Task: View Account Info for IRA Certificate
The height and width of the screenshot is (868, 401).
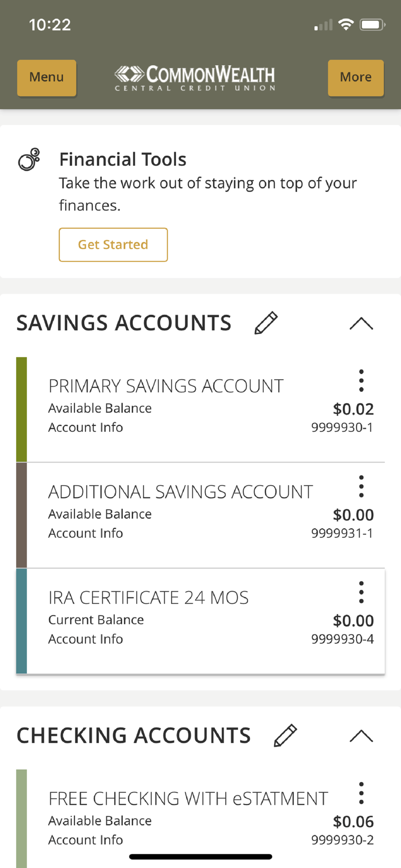Action: 85,639
